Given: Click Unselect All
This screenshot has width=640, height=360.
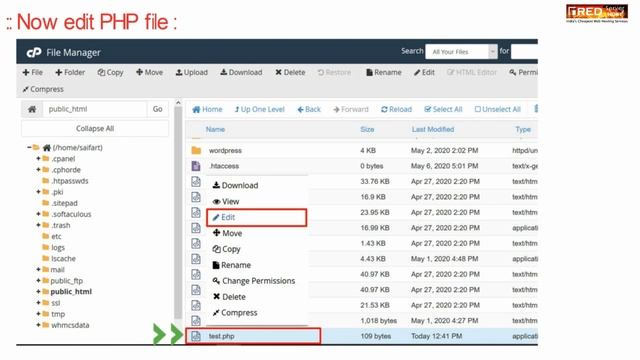Looking at the screenshot, I should (498, 109).
